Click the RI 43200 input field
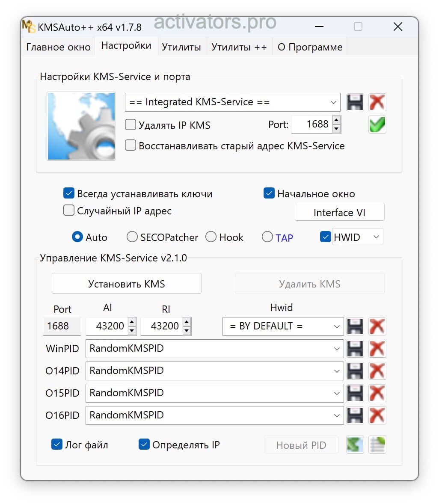The image size is (439, 504). (162, 326)
